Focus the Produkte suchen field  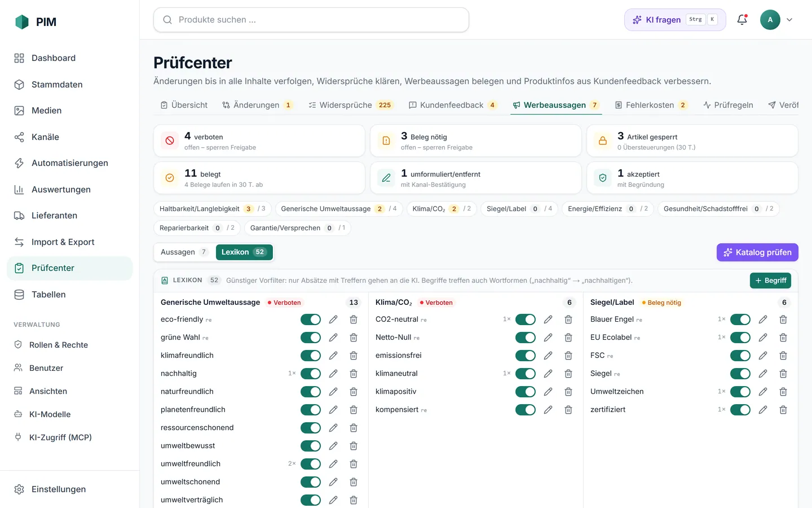(x=311, y=20)
